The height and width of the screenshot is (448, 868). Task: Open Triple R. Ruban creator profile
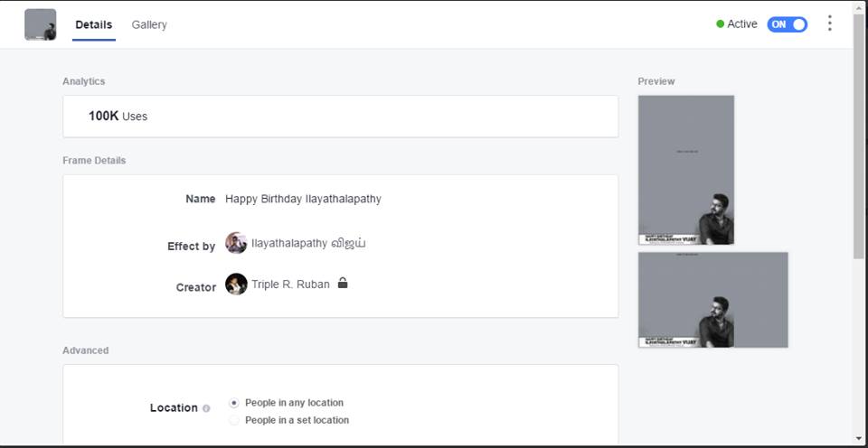pyautogui.click(x=290, y=285)
